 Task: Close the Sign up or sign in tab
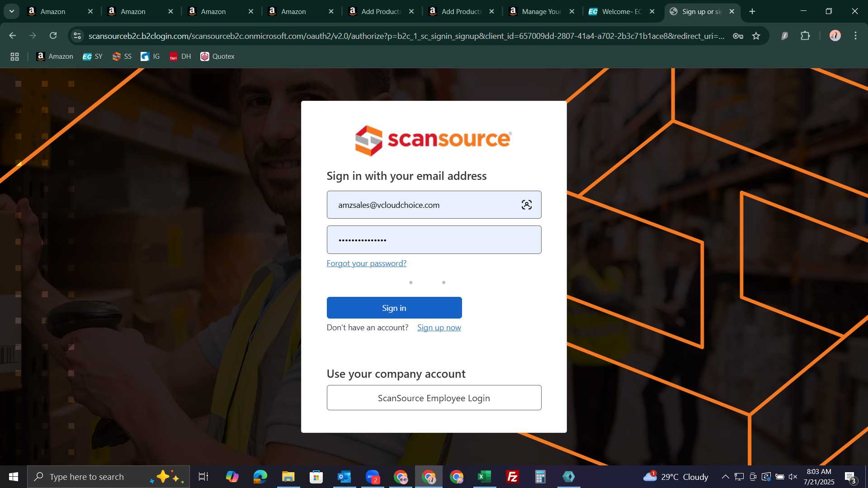click(732, 11)
